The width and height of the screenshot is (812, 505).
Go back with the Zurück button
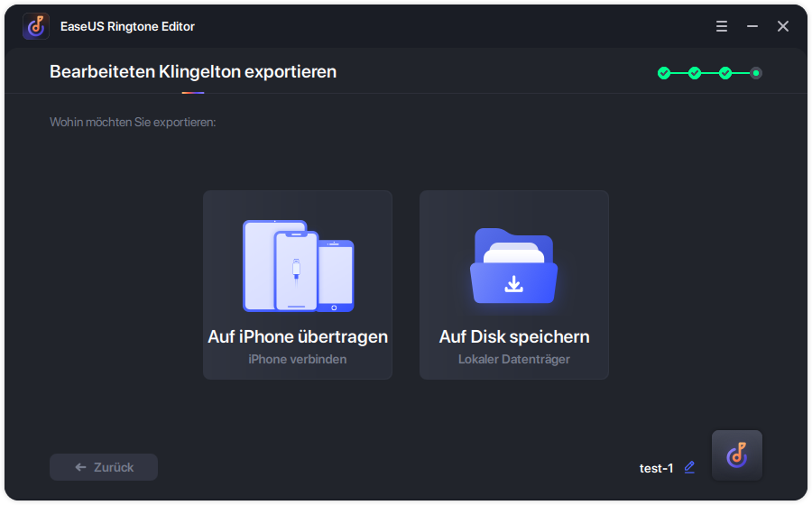tap(104, 467)
